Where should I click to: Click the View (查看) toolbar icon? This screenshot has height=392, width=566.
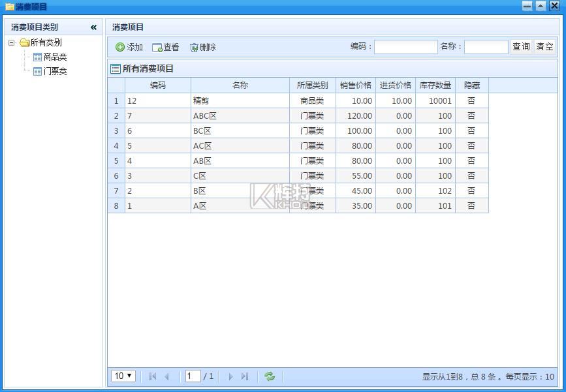point(157,48)
